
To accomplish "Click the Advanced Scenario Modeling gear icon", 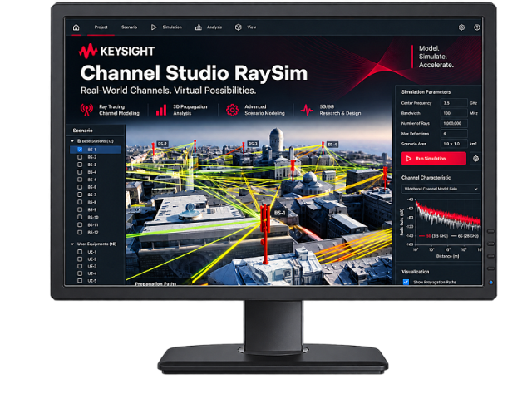I will click(232, 110).
